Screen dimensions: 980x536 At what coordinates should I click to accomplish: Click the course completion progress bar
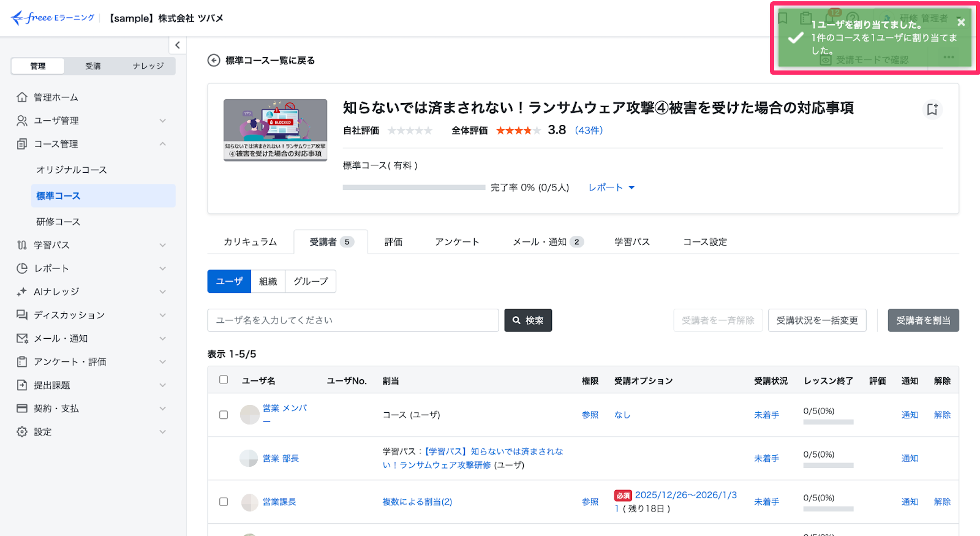414,187
